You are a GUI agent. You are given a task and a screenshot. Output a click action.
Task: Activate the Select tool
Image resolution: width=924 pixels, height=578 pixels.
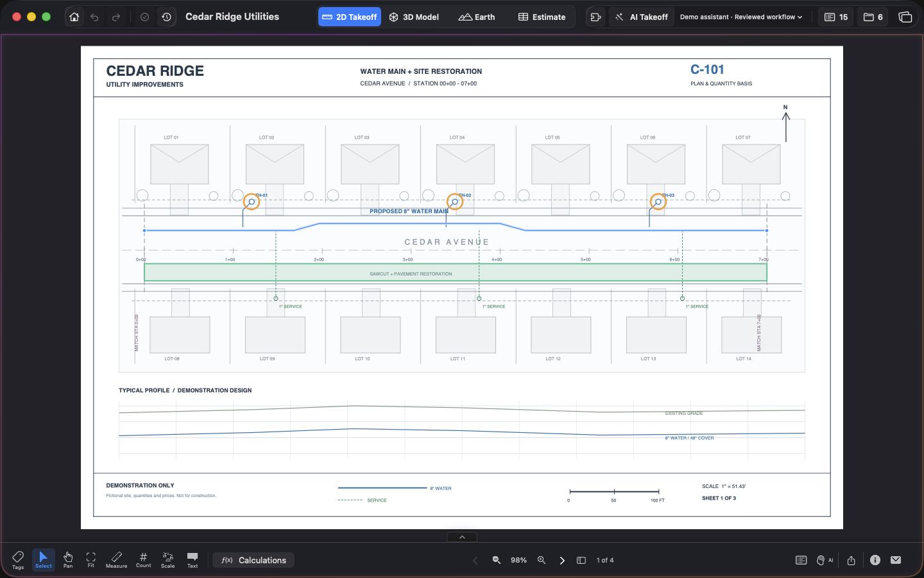(x=44, y=559)
